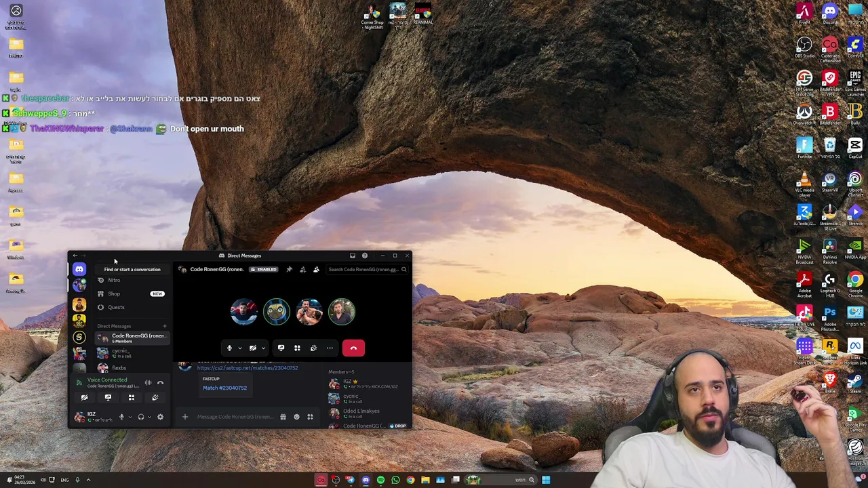Click Find or start a conversation
The width and height of the screenshot is (868, 488).
(132, 269)
